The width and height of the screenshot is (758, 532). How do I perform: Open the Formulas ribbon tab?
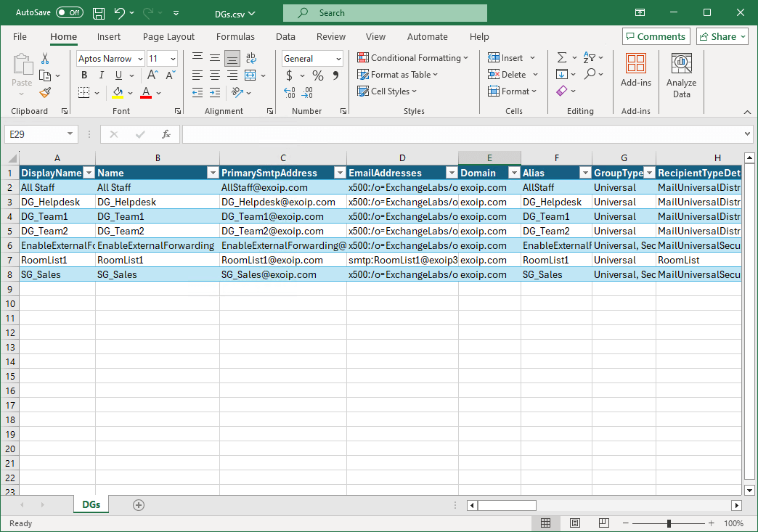pos(235,37)
